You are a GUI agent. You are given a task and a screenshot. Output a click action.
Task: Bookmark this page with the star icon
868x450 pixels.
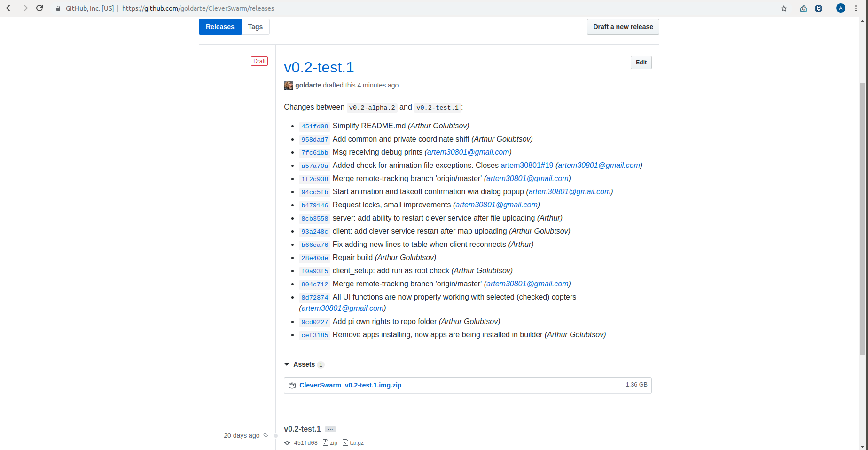(784, 8)
